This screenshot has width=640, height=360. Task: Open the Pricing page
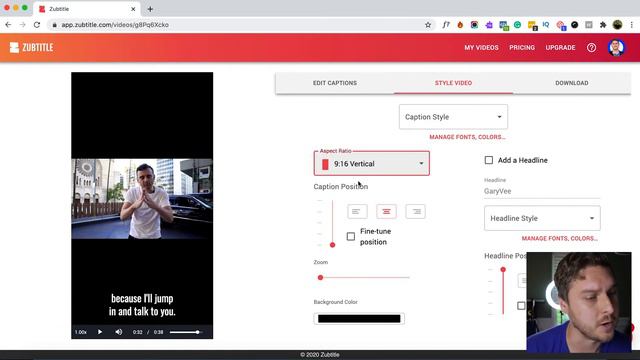coord(522,48)
